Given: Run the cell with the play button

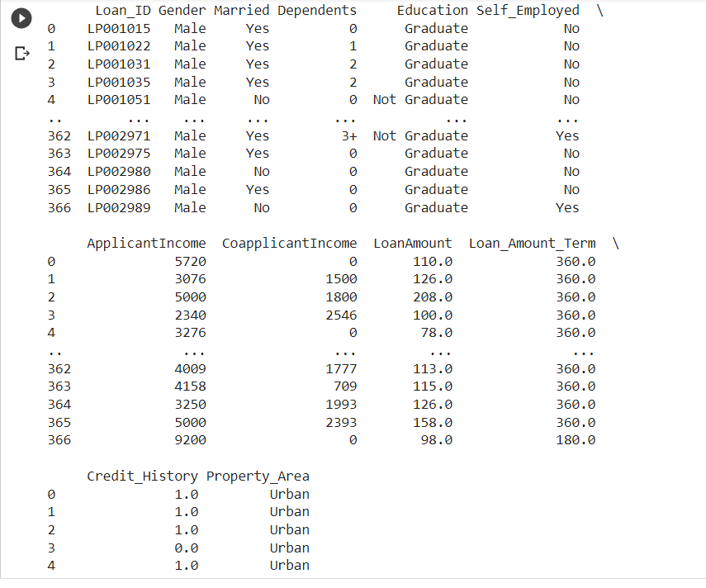Looking at the screenshot, I should tap(21, 18).
